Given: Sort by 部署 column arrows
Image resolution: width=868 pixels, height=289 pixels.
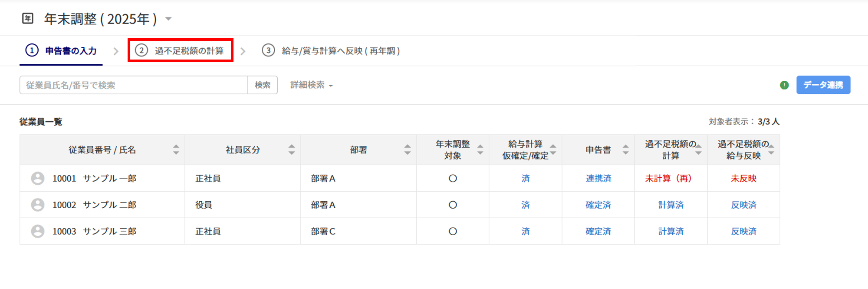Looking at the screenshot, I should click(x=407, y=150).
